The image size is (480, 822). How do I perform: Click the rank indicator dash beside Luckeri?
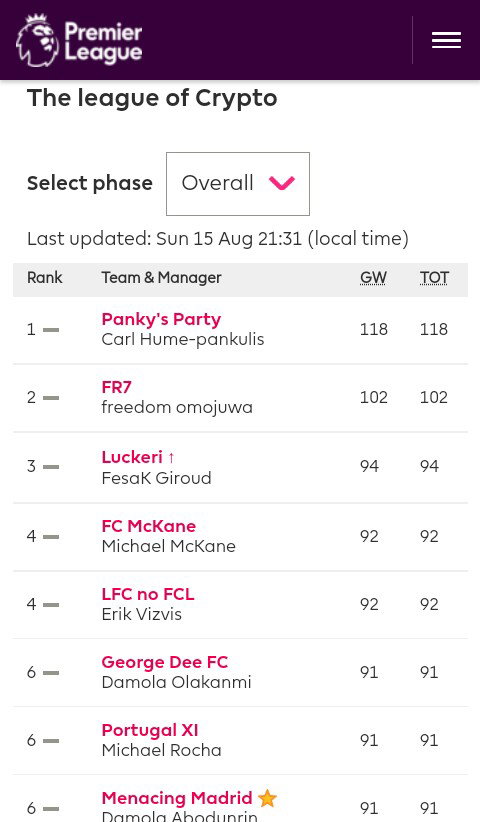point(51,467)
